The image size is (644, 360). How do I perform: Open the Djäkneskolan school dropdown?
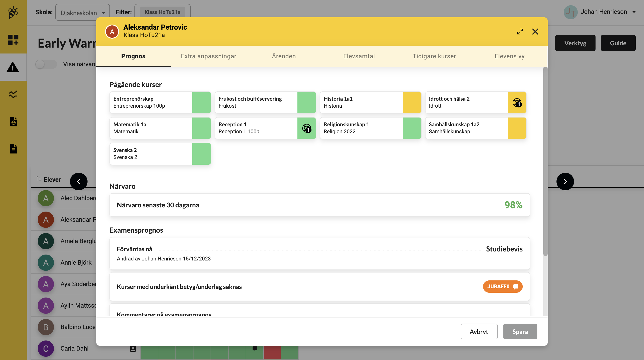click(82, 12)
